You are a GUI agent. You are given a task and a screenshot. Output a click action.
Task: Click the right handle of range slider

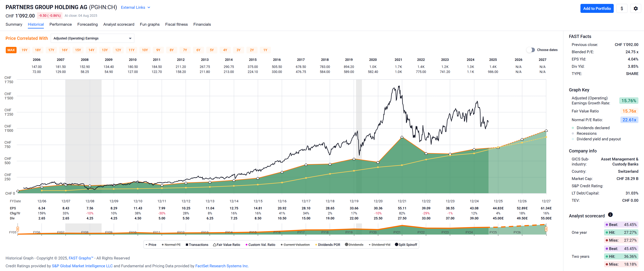[x=546, y=229]
